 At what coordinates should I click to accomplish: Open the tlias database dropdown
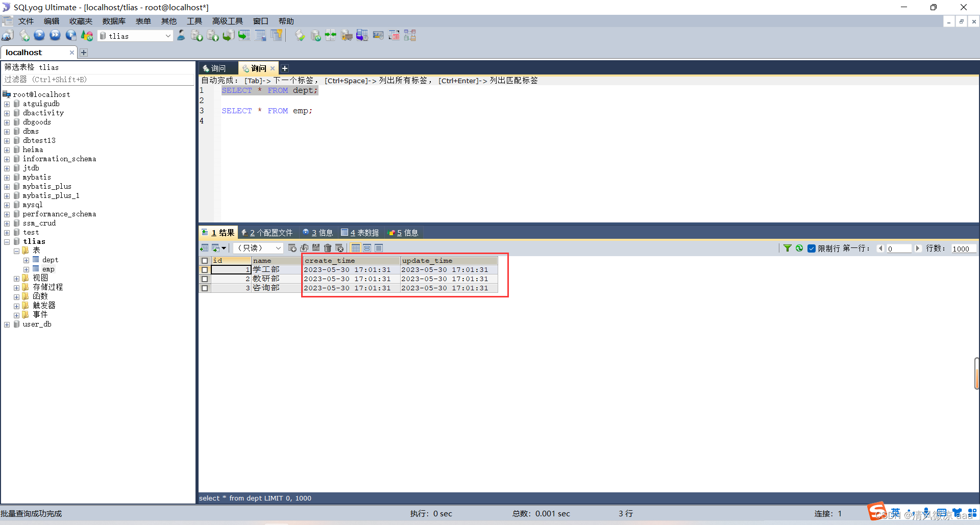168,36
